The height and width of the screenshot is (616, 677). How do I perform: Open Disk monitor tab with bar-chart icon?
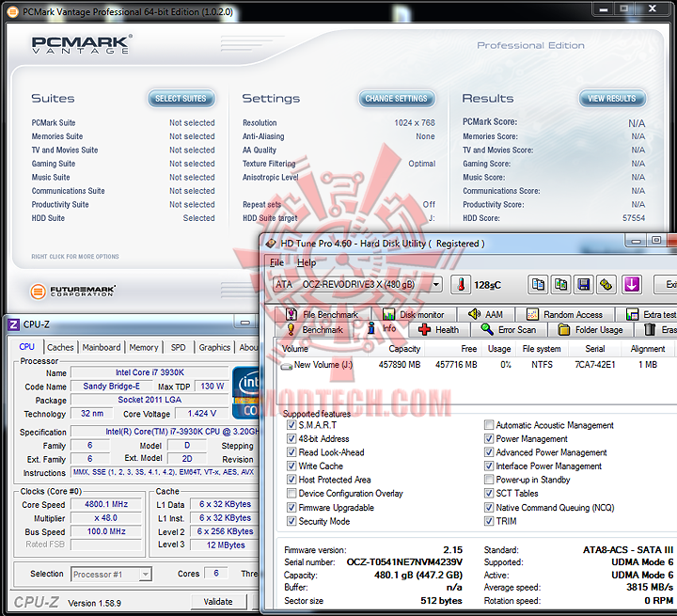(x=388, y=314)
